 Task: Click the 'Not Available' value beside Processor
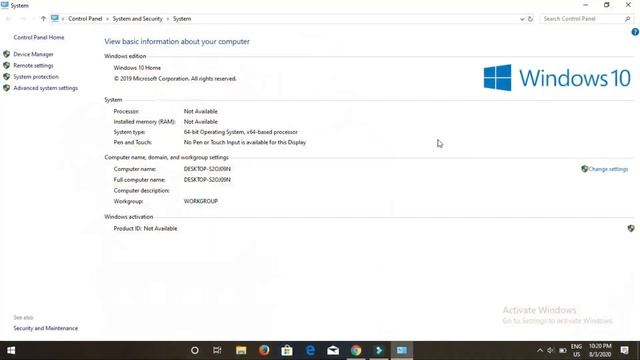[x=200, y=111]
